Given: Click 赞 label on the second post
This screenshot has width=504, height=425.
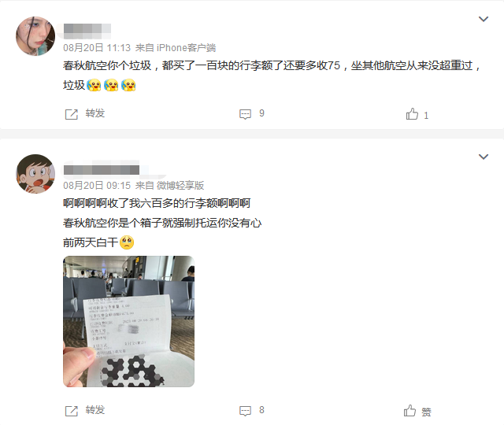Looking at the screenshot, I should pos(426,412).
